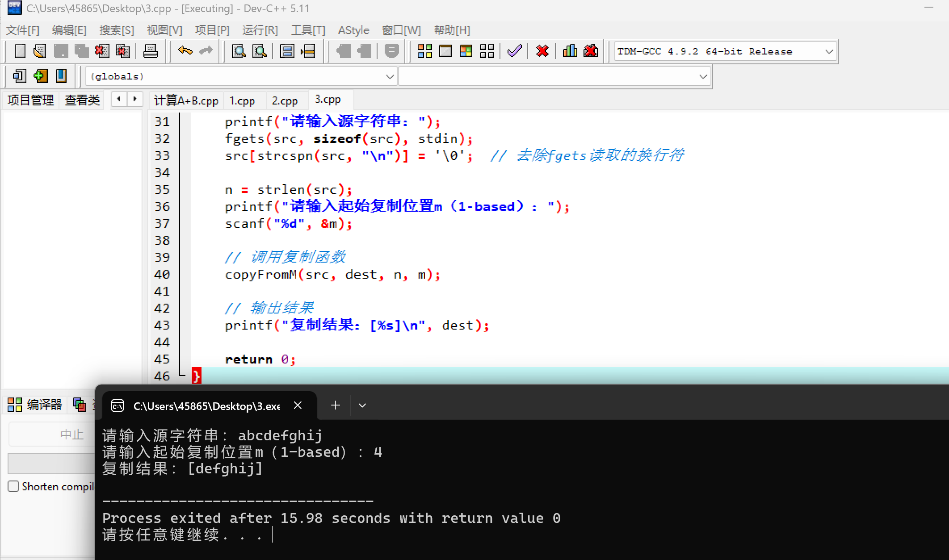Viewport: 949px width, 560px height.
Task: Click the Compile four-squares icon
Action: tap(424, 51)
